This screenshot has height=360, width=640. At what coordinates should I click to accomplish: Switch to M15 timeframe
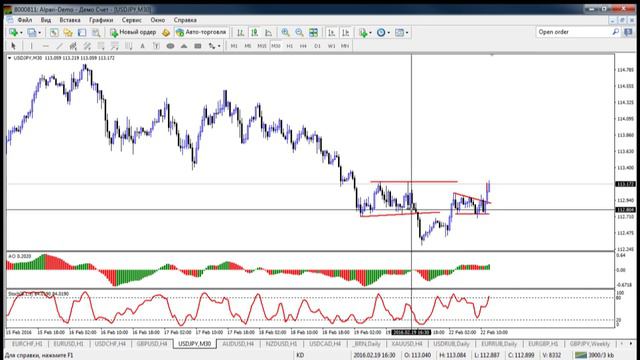262,46
